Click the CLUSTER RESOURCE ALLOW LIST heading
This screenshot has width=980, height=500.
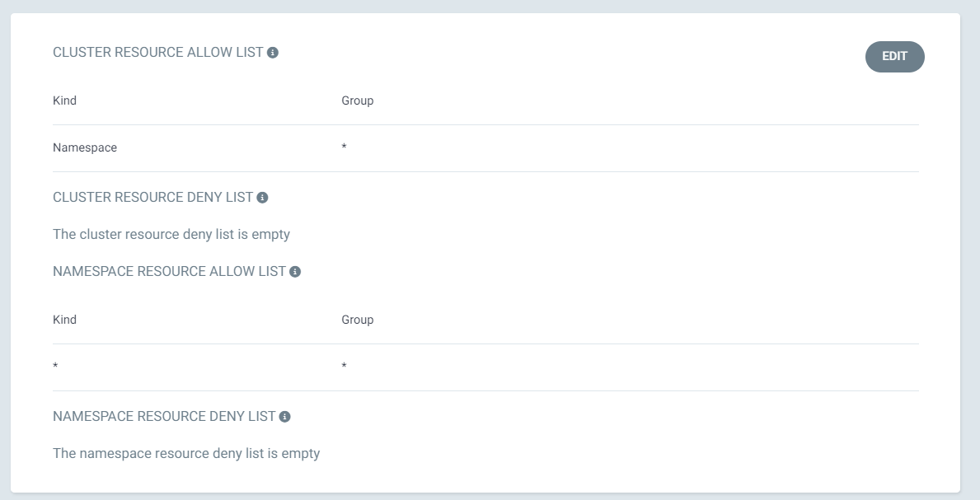point(157,52)
